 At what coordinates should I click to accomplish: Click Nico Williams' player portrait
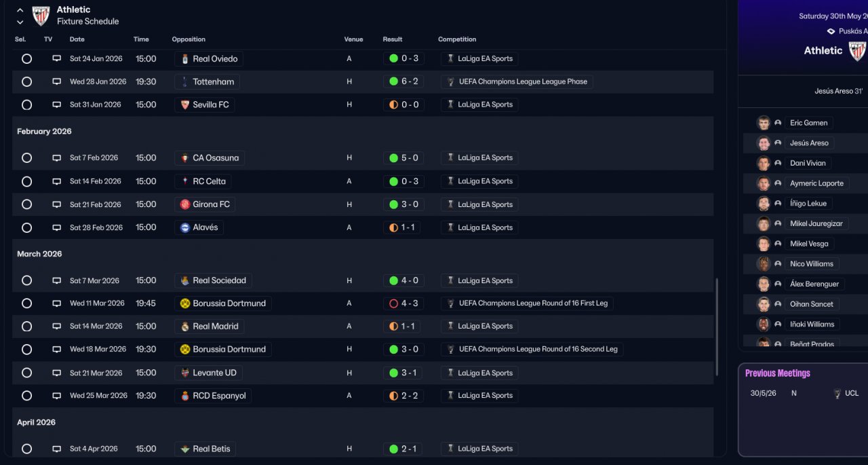coord(764,263)
